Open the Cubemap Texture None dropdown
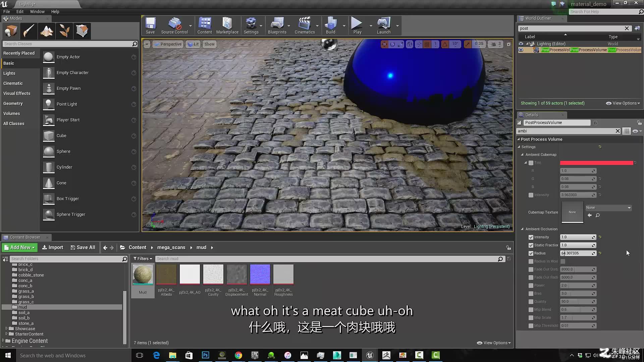Screen dimensions: 644x362 coord(608,208)
